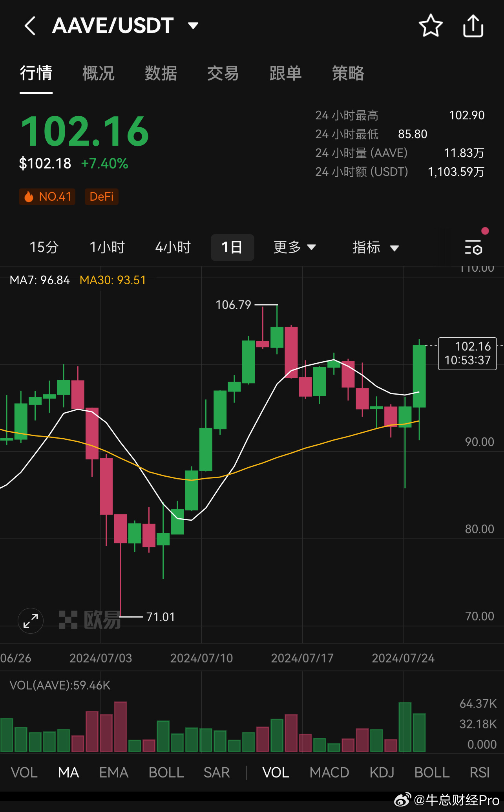Select the 4小时 timeframe

pyautogui.click(x=173, y=247)
